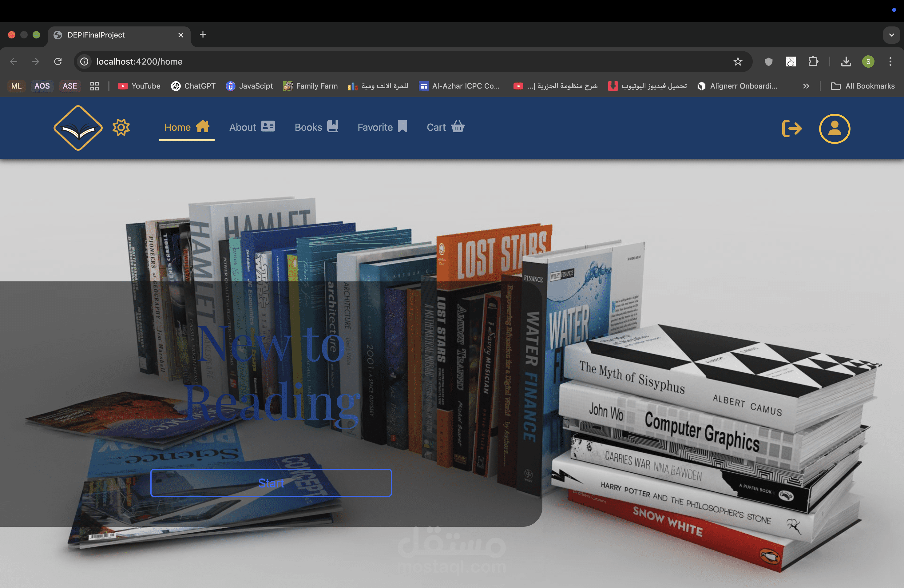Click the shield extension icon
Screen dimensions: 904x588
pos(768,62)
